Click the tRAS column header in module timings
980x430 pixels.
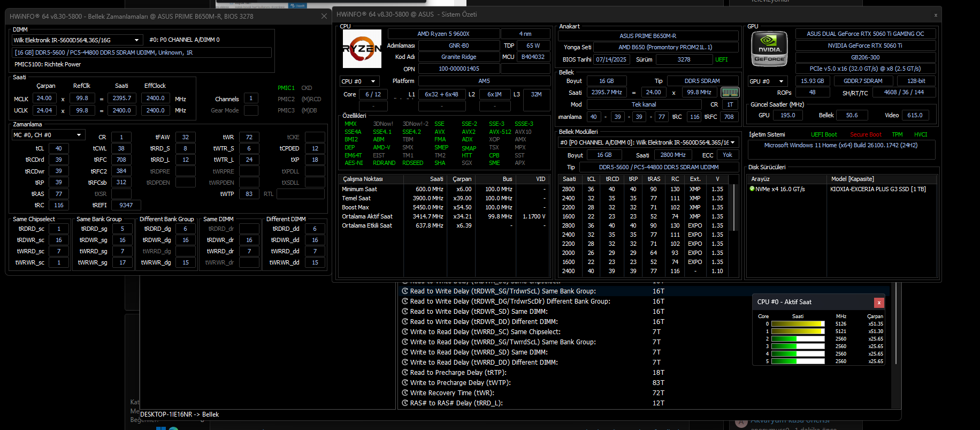tap(654, 179)
